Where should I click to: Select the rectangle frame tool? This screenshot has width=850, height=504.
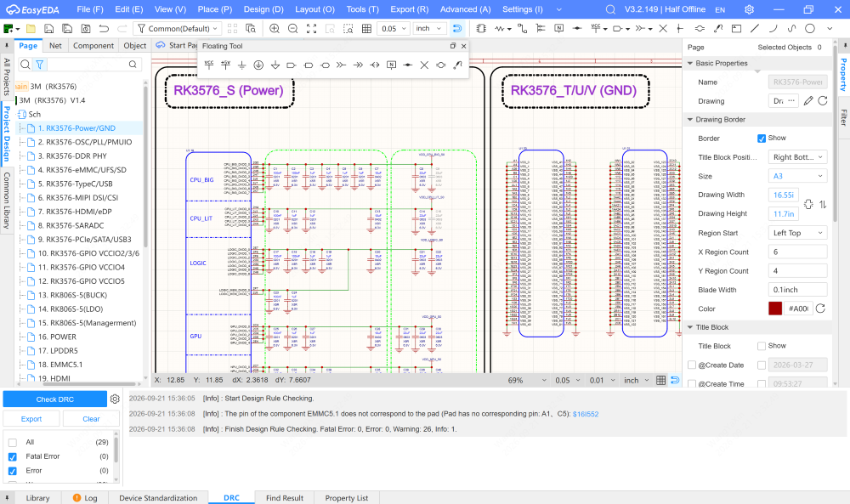pos(736,28)
